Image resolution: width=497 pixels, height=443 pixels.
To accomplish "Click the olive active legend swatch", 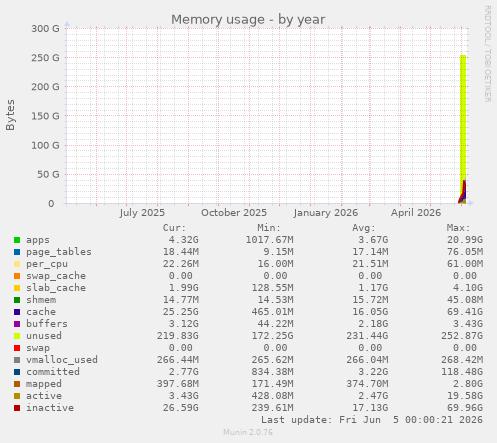I will pyautogui.click(x=17, y=396).
